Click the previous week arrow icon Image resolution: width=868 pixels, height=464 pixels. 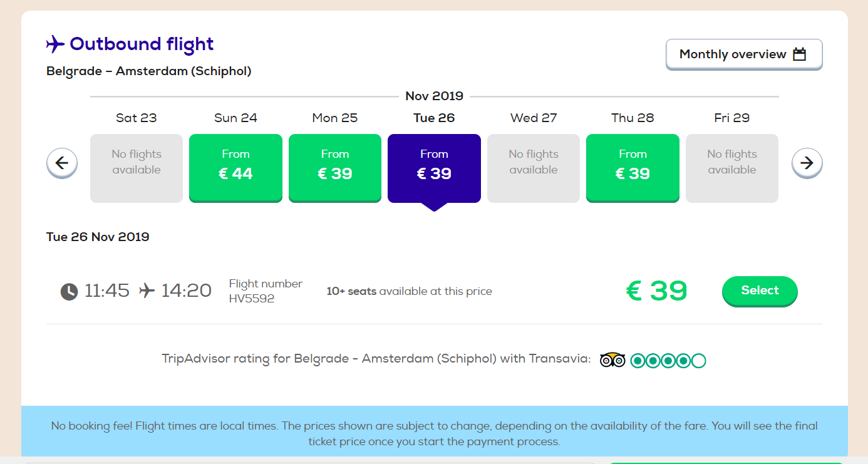point(62,163)
